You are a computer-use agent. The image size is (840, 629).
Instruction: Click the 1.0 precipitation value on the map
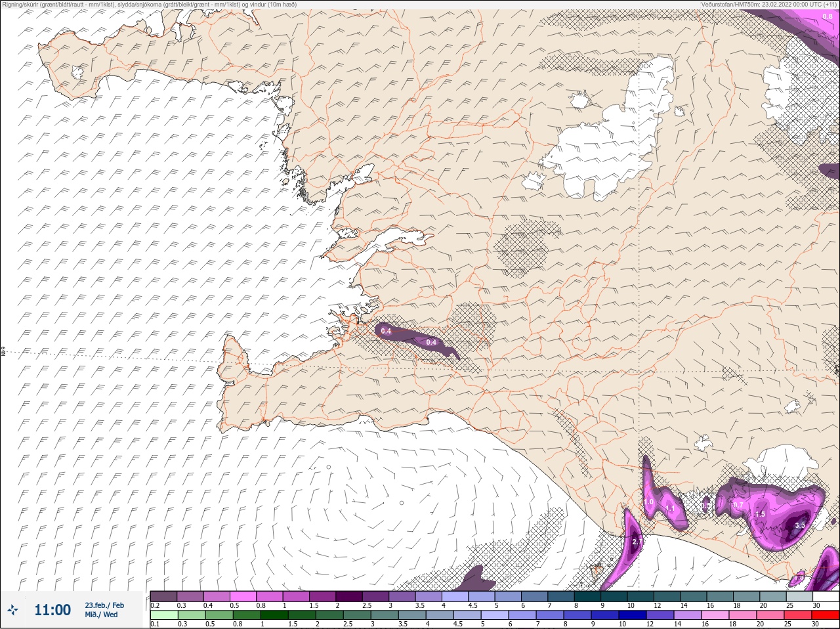[x=649, y=502]
